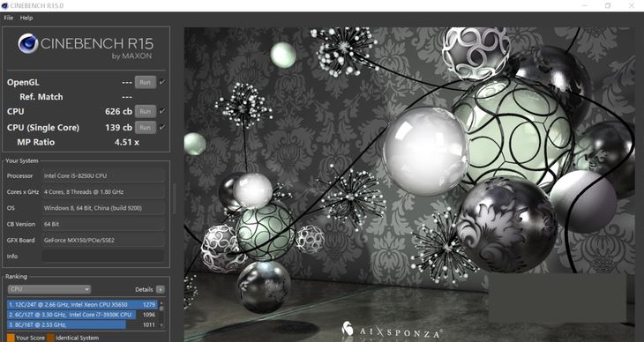Run the CPU benchmark
Screen dimensions: 644x342
point(145,111)
